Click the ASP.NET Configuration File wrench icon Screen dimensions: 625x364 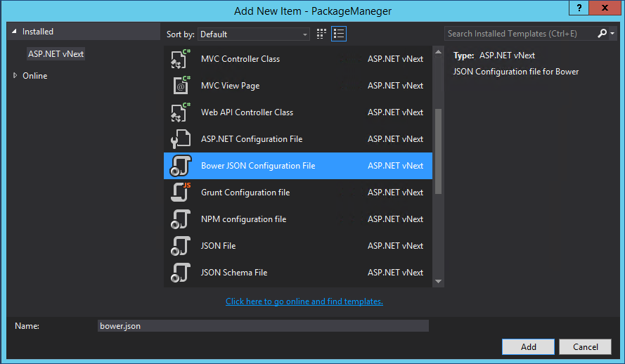(181, 139)
